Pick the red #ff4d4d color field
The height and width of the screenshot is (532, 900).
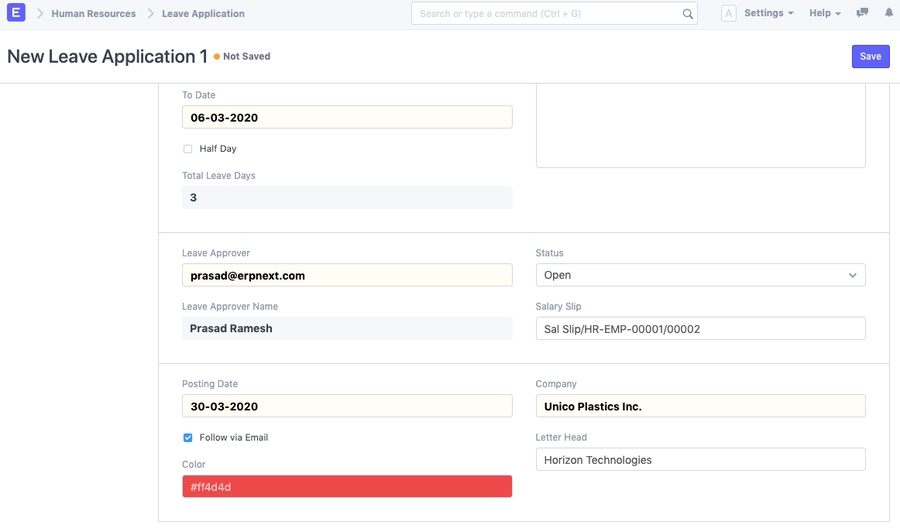(347, 487)
